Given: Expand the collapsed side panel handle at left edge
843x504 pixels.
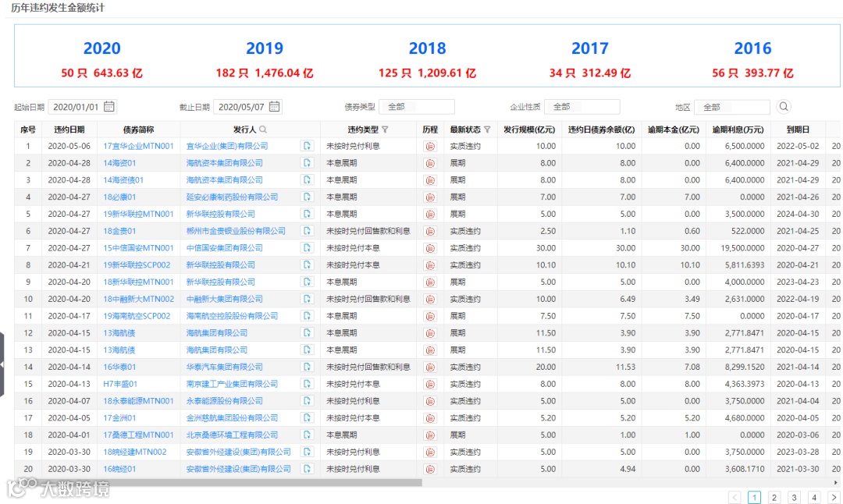Looking at the screenshot, I should [x=2, y=364].
